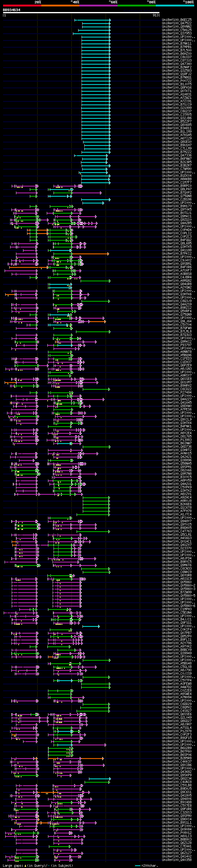Choose the UniRef100_B9H173 entry
Viewport: 197px width, 868px height.
point(177,206)
